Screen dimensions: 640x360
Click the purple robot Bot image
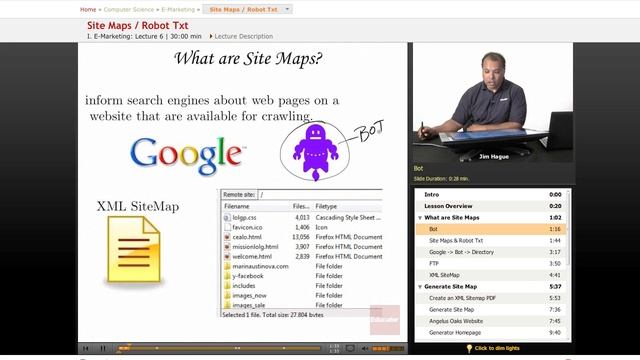(x=315, y=152)
